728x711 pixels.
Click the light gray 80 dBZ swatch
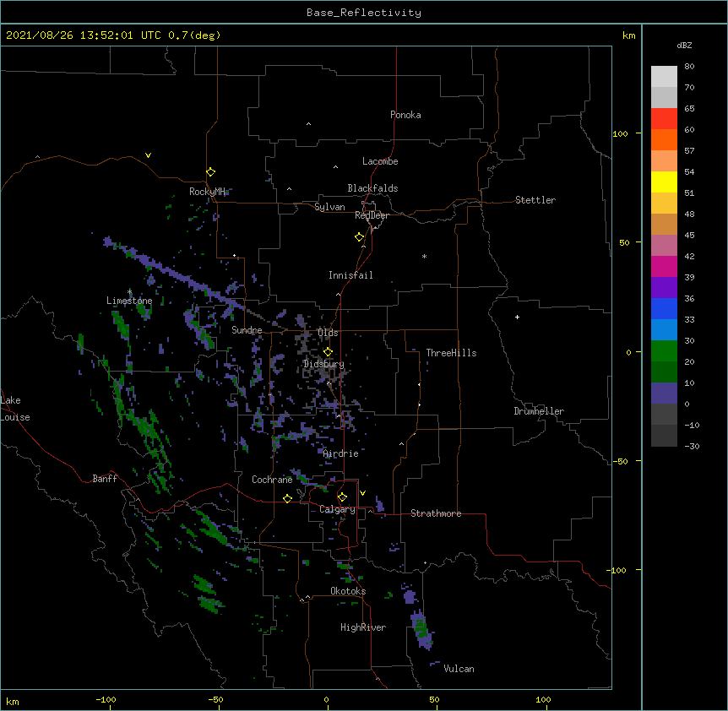664,77
